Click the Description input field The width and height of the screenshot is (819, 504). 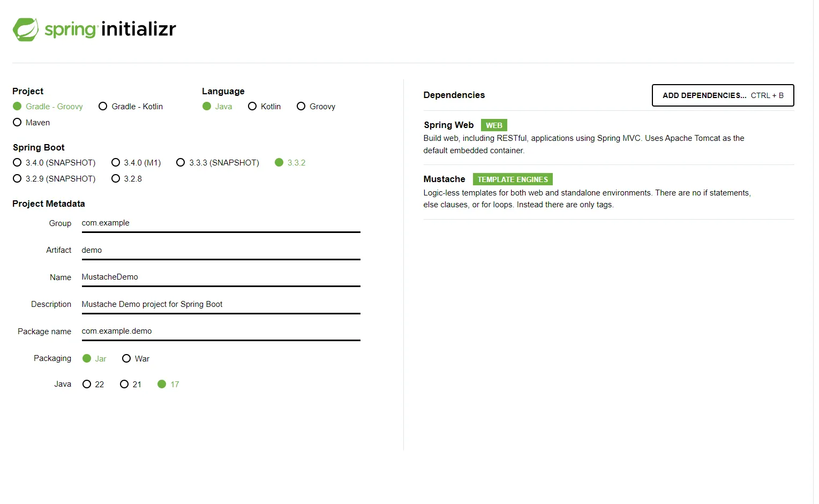(220, 304)
